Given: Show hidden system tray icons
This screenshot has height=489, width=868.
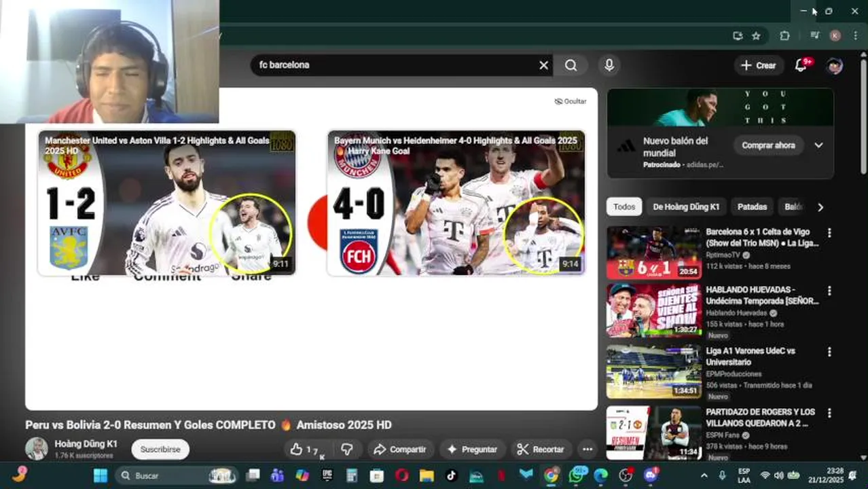Looking at the screenshot, I should coord(704,475).
